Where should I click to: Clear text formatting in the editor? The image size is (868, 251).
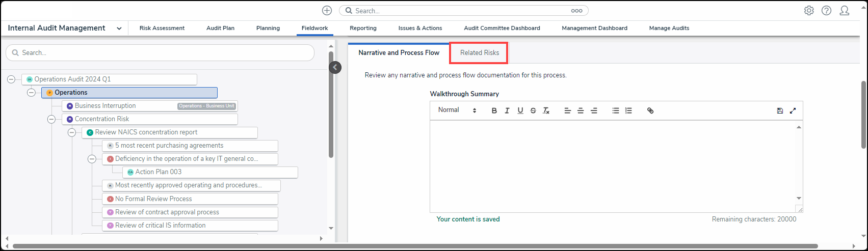pos(546,110)
